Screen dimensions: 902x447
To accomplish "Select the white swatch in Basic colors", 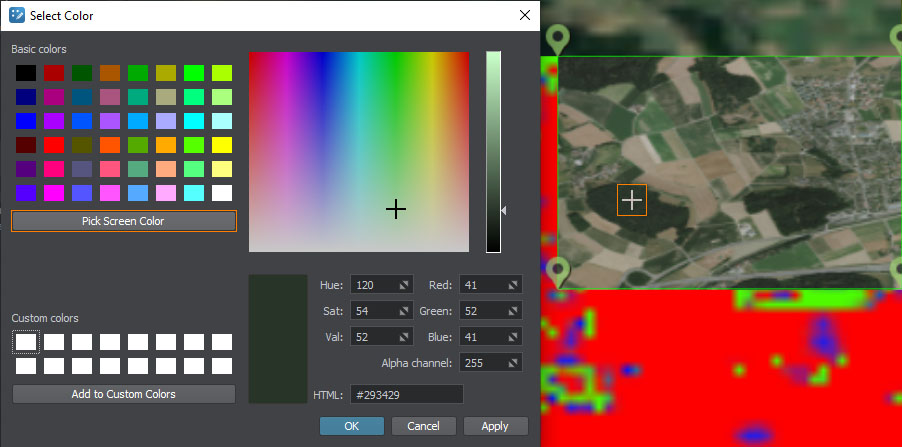I will pyautogui.click(x=222, y=193).
